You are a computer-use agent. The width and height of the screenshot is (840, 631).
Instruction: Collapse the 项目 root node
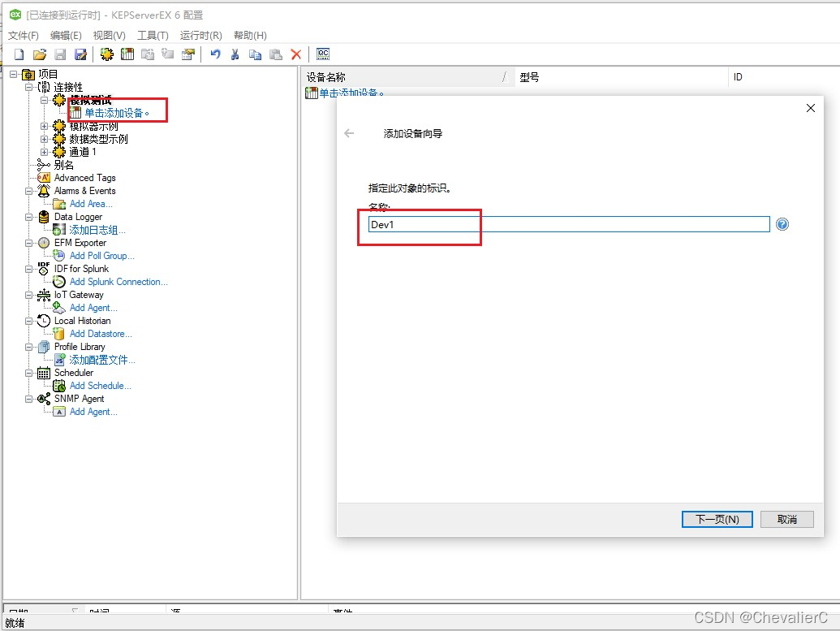14,74
